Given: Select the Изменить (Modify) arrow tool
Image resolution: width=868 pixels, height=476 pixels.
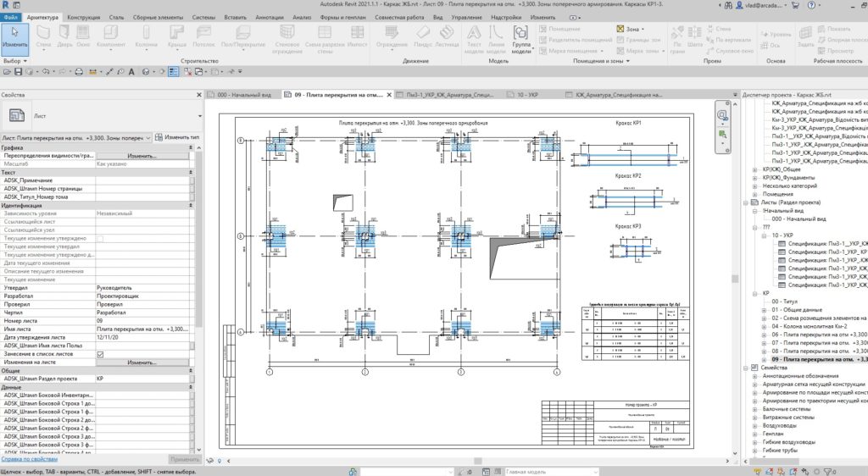Looking at the screenshot, I should coord(14,35).
